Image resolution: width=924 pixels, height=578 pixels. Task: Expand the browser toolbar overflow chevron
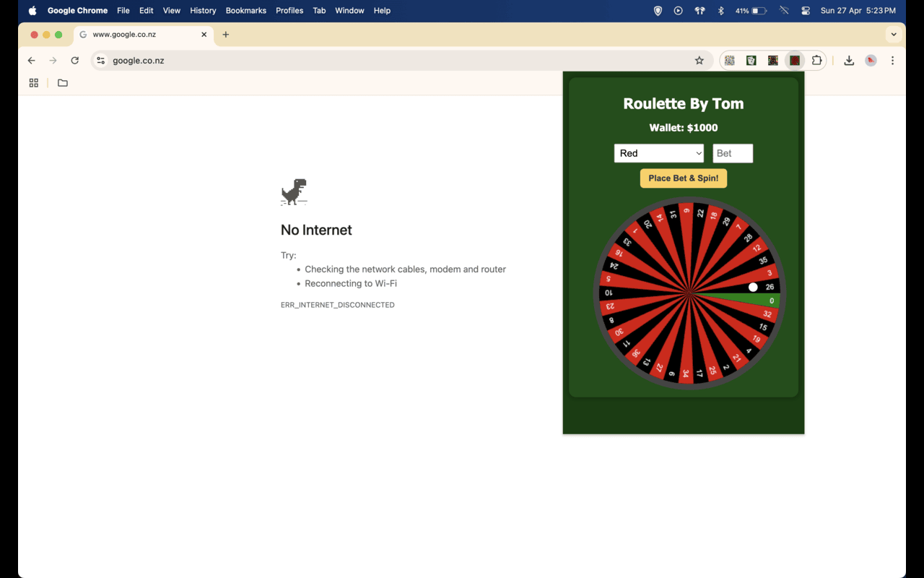(894, 34)
